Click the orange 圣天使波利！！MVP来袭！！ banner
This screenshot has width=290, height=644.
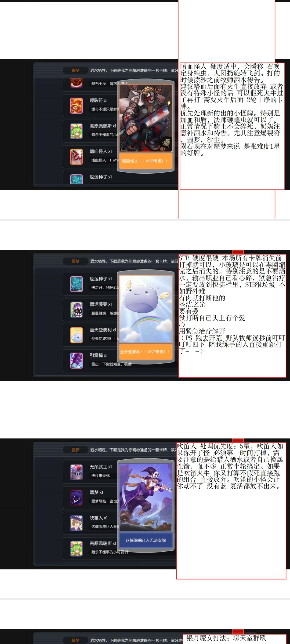coord(146,352)
